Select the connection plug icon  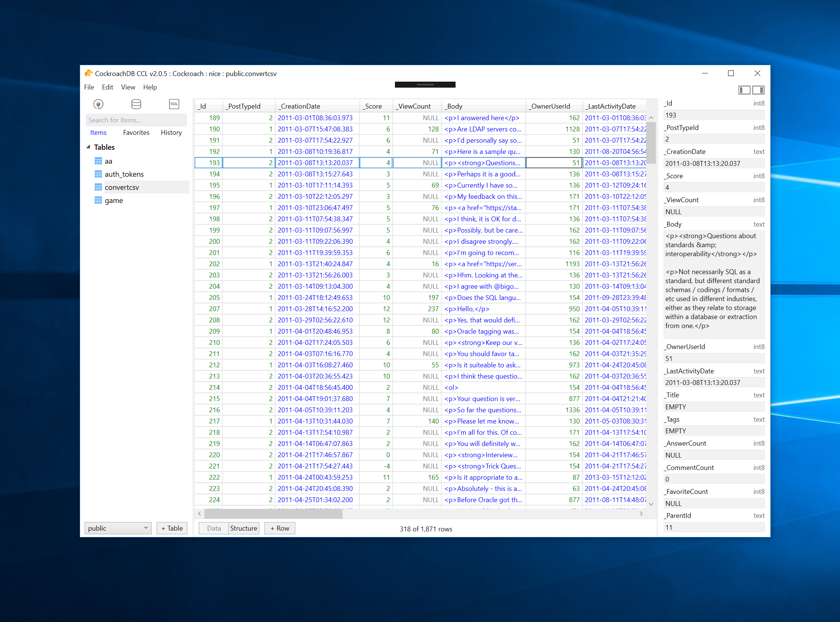click(98, 104)
